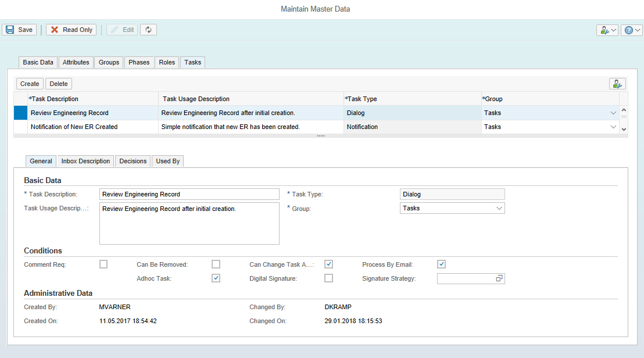The image size is (644, 358).
Task: Expand the Group dropdown in Basic Data
Action: point(499,208)
